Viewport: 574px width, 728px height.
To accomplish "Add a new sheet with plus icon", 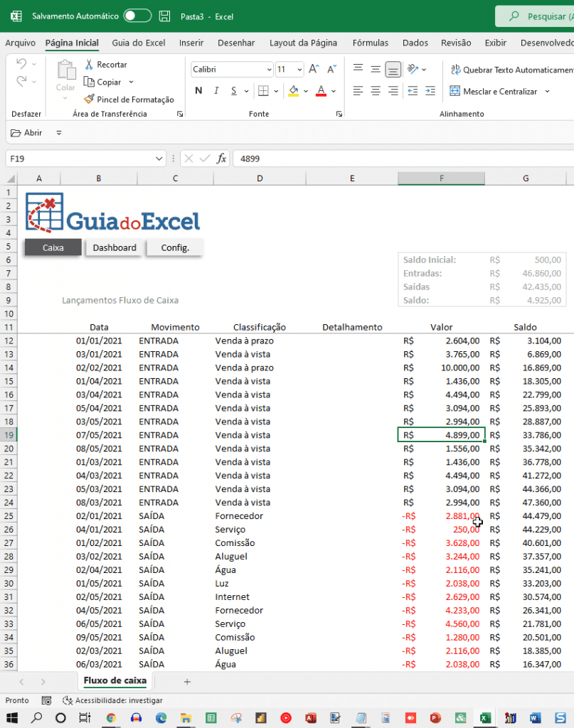I will 187,682.
